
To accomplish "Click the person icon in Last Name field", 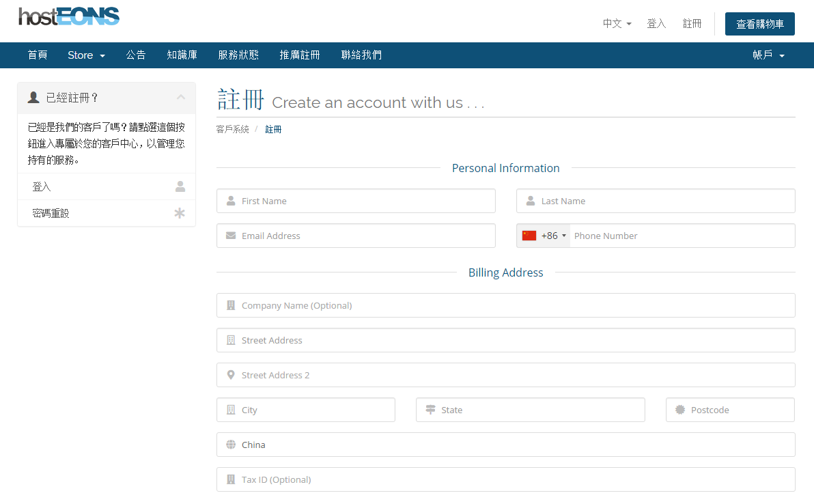I will [x=531, y=201].
